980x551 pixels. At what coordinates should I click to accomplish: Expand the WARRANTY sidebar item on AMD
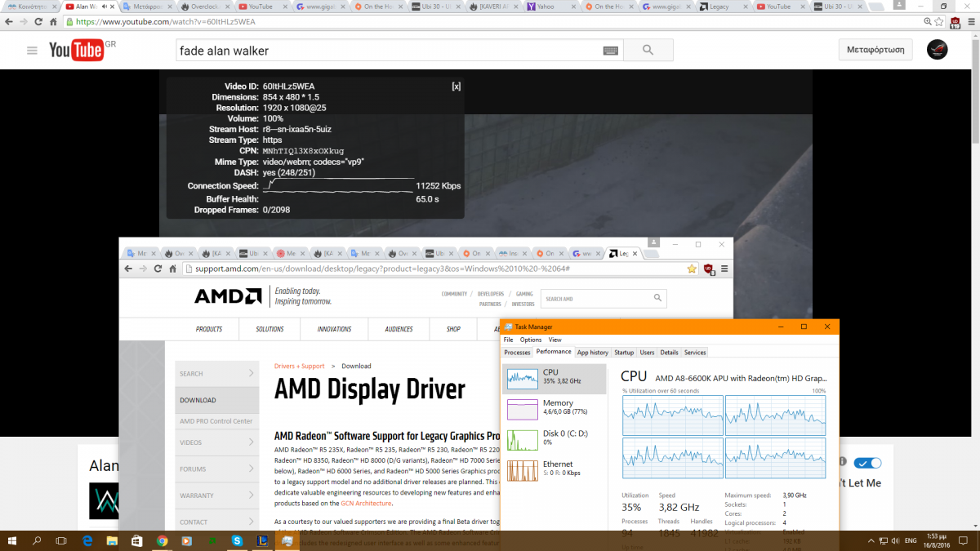pos(216,495)
